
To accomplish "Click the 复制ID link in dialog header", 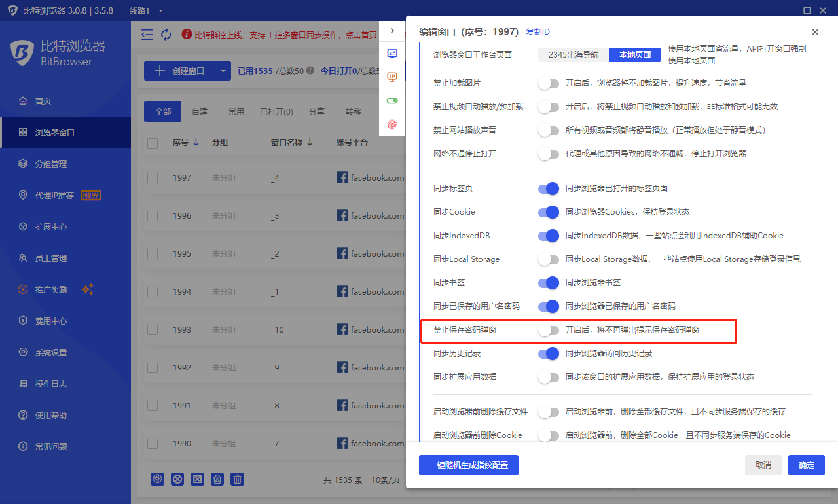I will 537,32.
